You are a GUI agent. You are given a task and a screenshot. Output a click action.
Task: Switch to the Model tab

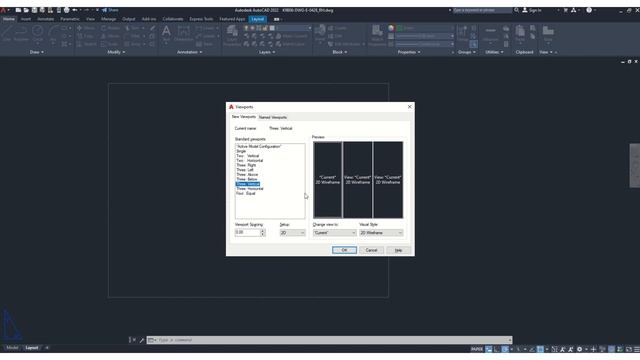pos(12,348)
